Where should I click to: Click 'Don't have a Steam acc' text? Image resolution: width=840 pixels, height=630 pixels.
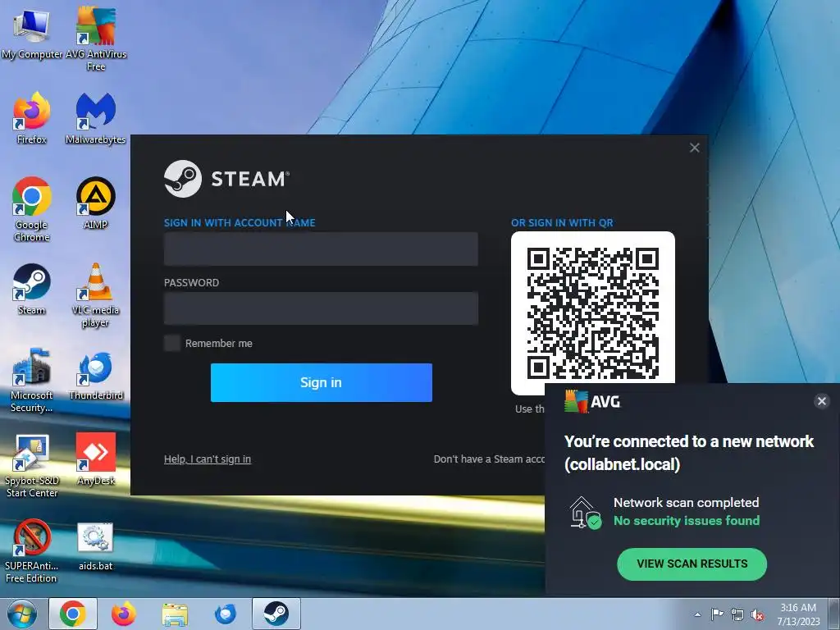[x=489, y=459]
